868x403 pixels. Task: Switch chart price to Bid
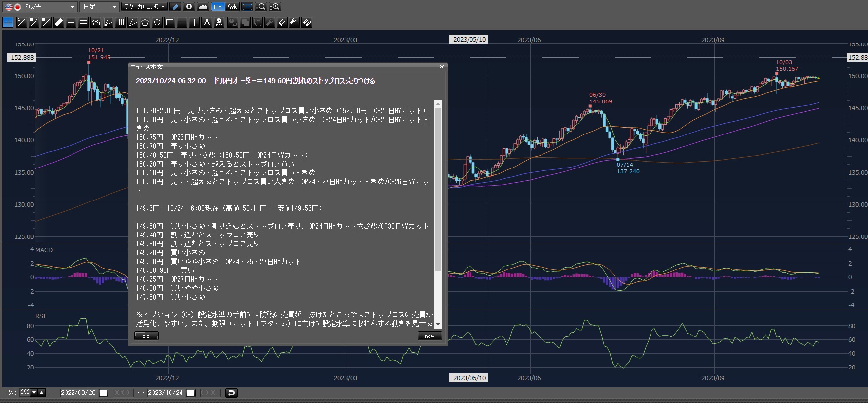tap(217, 7)
